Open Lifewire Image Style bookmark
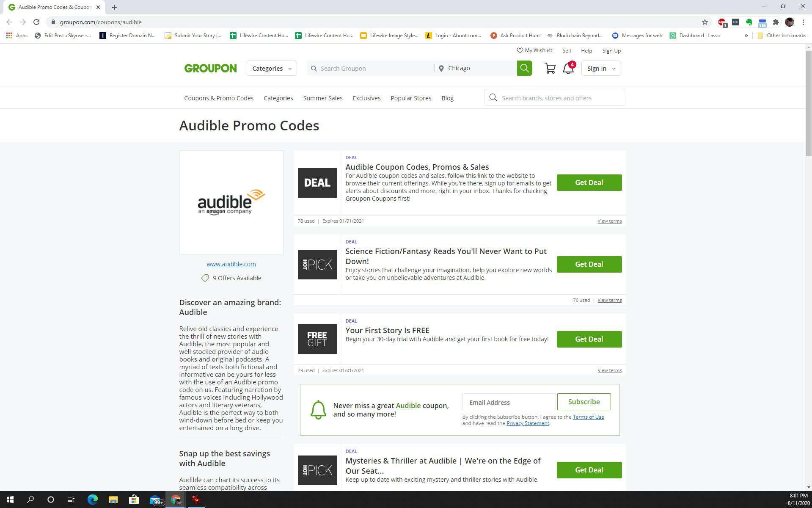812x508 pixels. point(389,36)
